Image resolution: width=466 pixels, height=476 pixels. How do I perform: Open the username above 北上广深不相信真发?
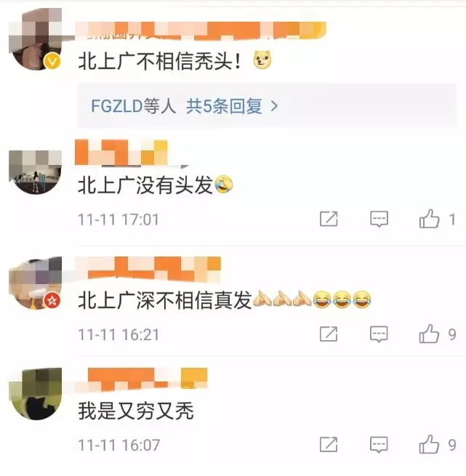148,270
